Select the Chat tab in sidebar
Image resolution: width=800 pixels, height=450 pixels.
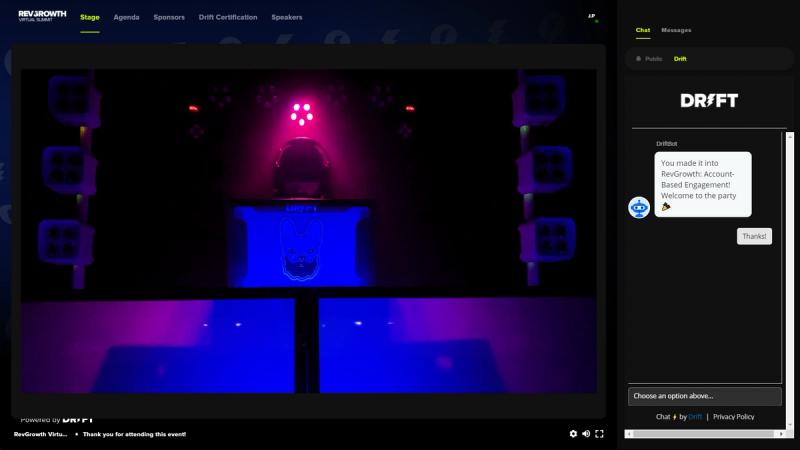pyautogui.click(x=643, y=30)
